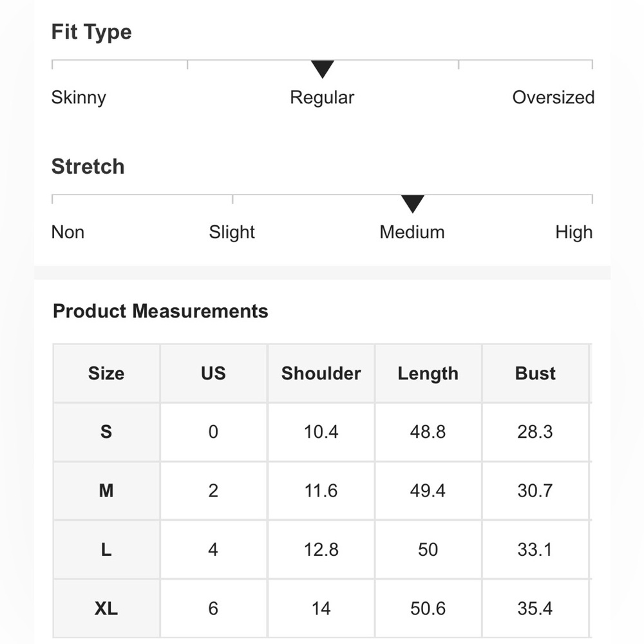Select the M size row label
Image resolution: width=644 pixels, height=644 pixels.
click(106, 491)
